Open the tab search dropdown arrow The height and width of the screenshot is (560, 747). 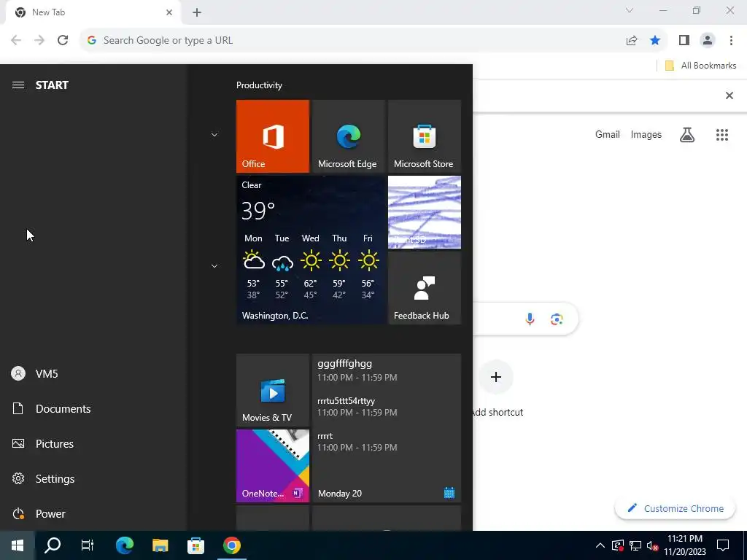pos(630,10)
